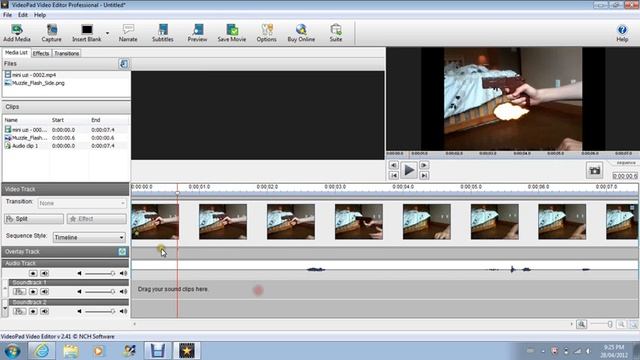Click the Play button in preview

tap(409, 170)
